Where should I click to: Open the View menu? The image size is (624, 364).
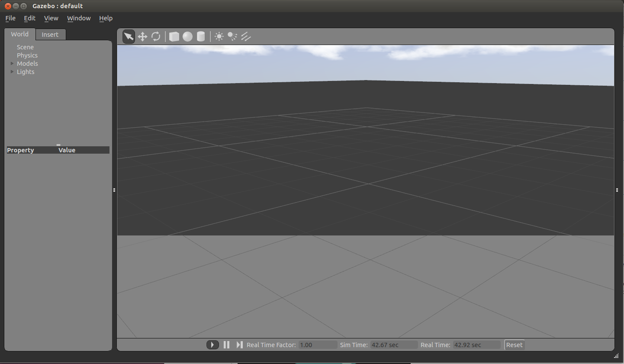(x=51, y=18)
